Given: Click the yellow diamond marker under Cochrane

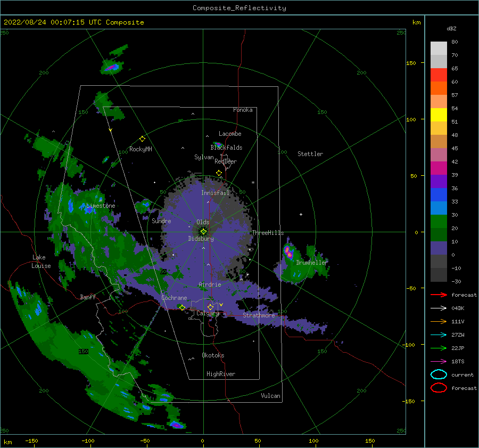Looking at the screenshot, I should (x=182, y=307).
